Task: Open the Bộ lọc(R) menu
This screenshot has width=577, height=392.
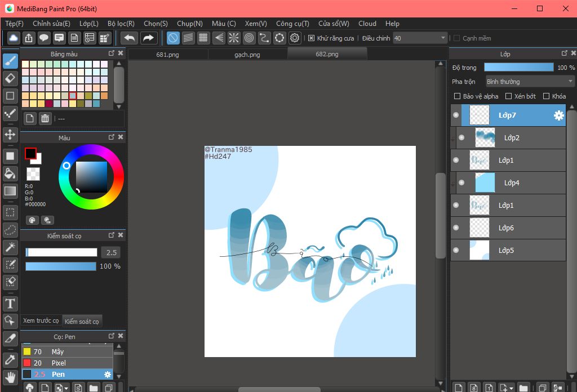Action: click(x=121, y=24)
